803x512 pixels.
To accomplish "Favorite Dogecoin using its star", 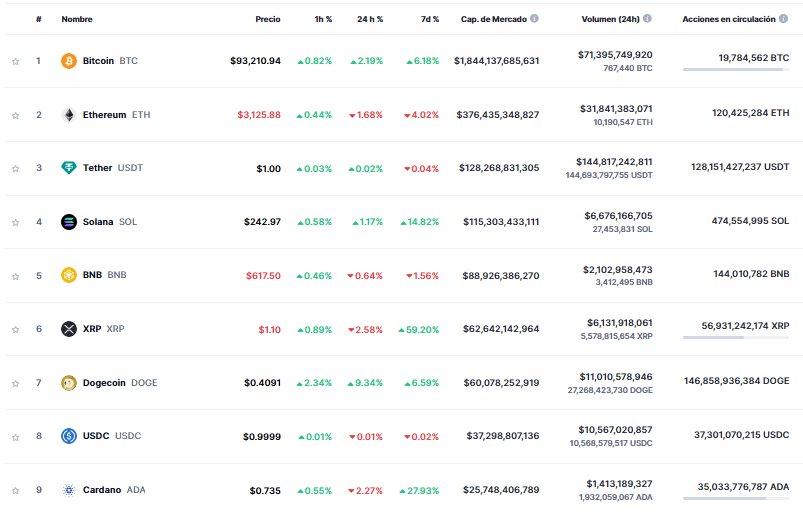I will click(x=15, y=383).
